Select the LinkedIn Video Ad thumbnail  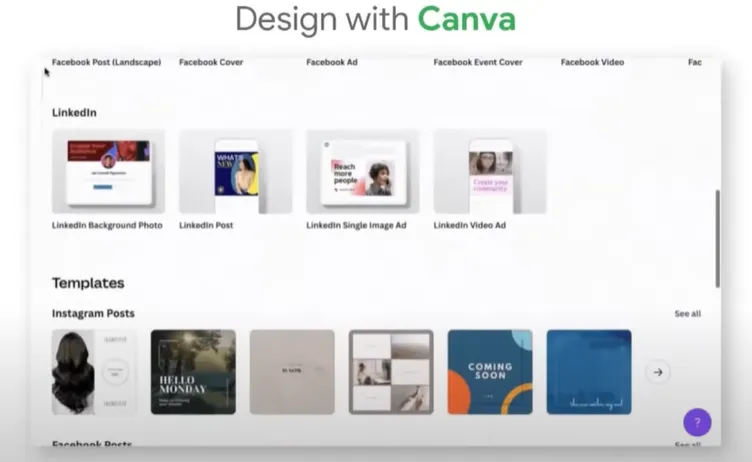(x=490, y=171)
